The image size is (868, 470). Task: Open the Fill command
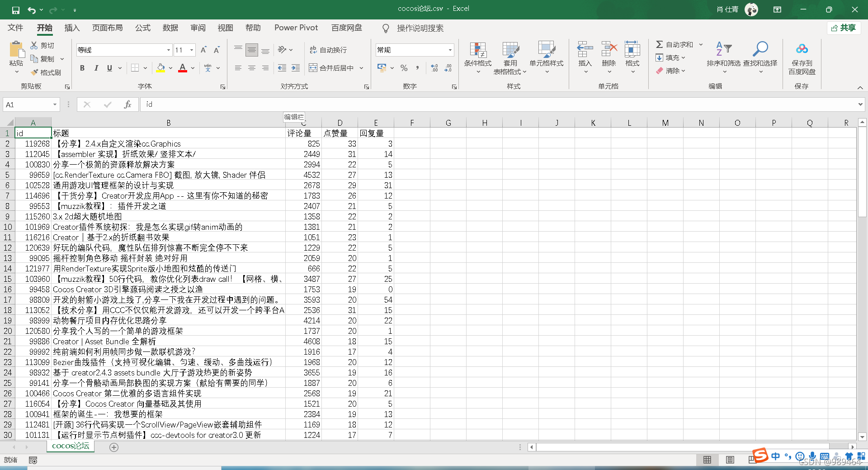tap(670, 57)
